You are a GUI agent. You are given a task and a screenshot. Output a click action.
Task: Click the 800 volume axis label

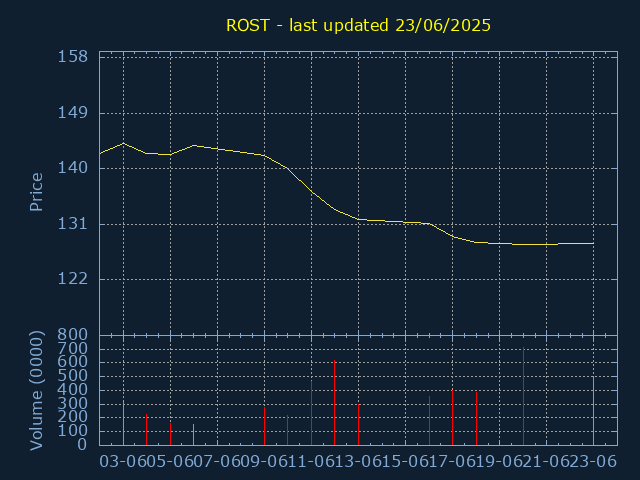click(x=73, y=335)
